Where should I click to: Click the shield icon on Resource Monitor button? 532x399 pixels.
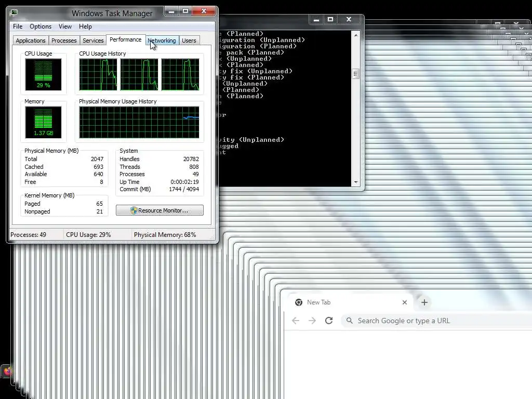point(134,210)
